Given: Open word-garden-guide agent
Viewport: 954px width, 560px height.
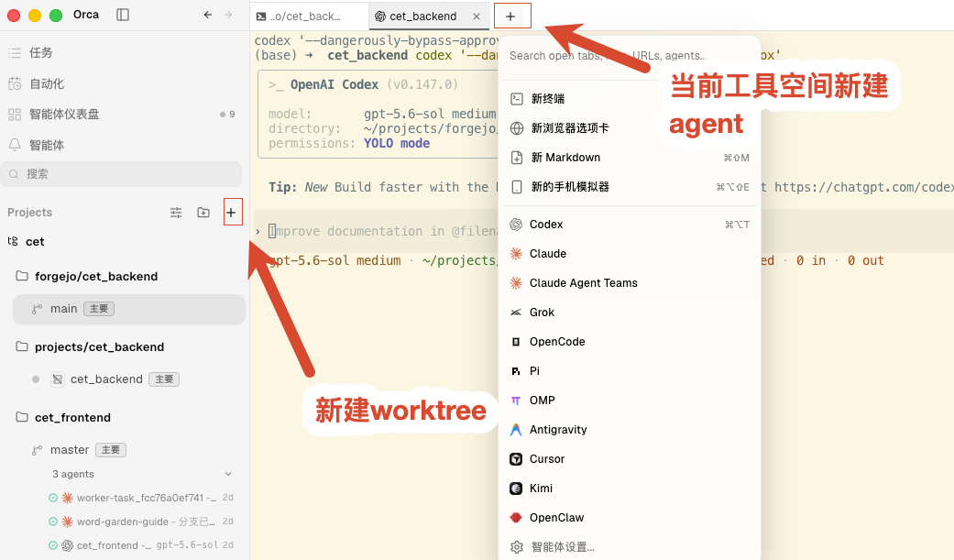Looking at the screenshot, I should (141, 522).
